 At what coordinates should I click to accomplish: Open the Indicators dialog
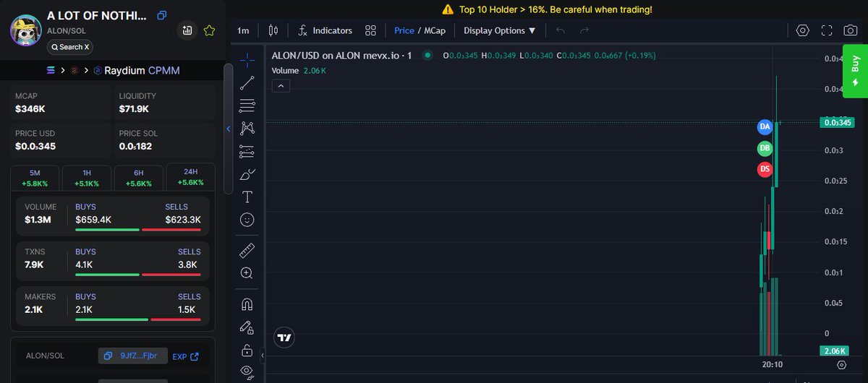click(325, 30)
